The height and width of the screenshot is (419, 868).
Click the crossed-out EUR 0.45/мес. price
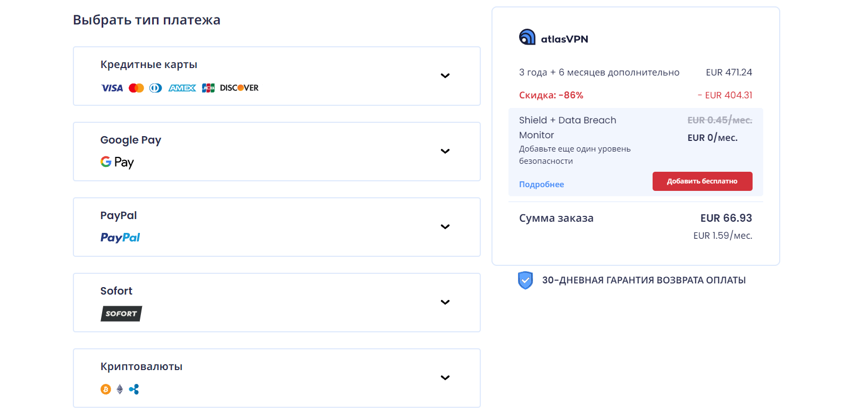(x=720, y=120)
